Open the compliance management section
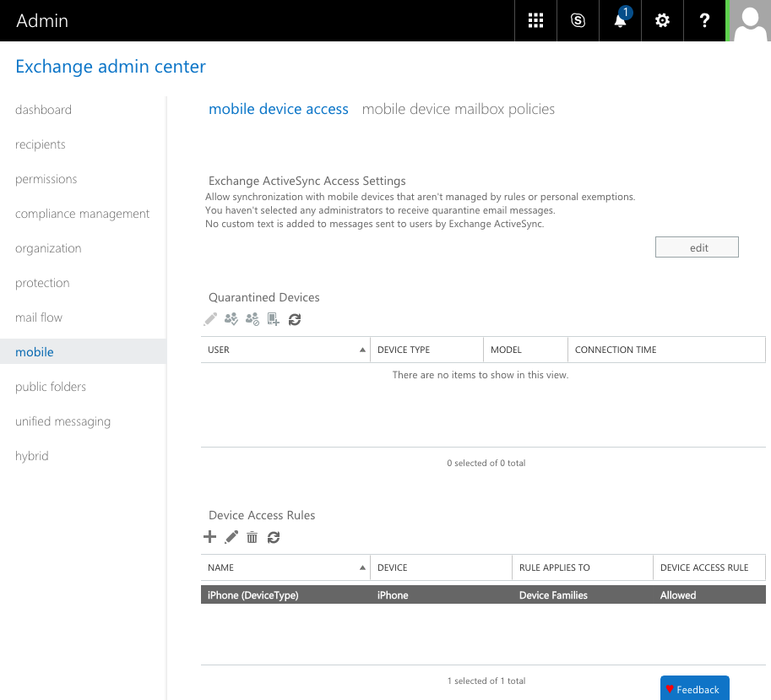This screenshot has height=700, width=771. tap(81, 214)
